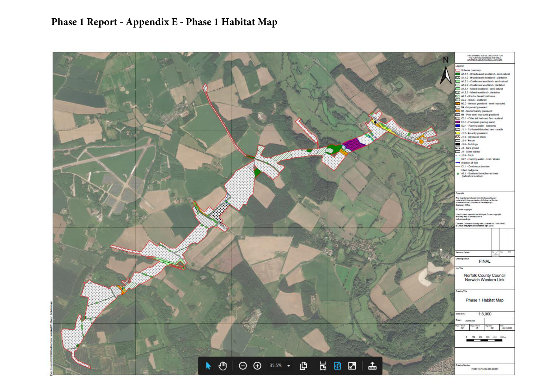
Task: Click the 35.5% zoom value field
Action: point(276,365)
